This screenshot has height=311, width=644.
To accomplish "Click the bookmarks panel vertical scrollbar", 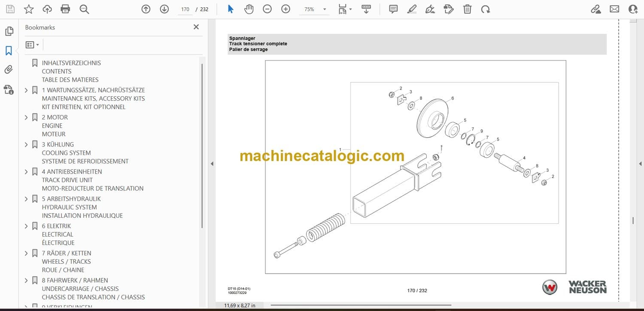I will [x=202, y=146].
